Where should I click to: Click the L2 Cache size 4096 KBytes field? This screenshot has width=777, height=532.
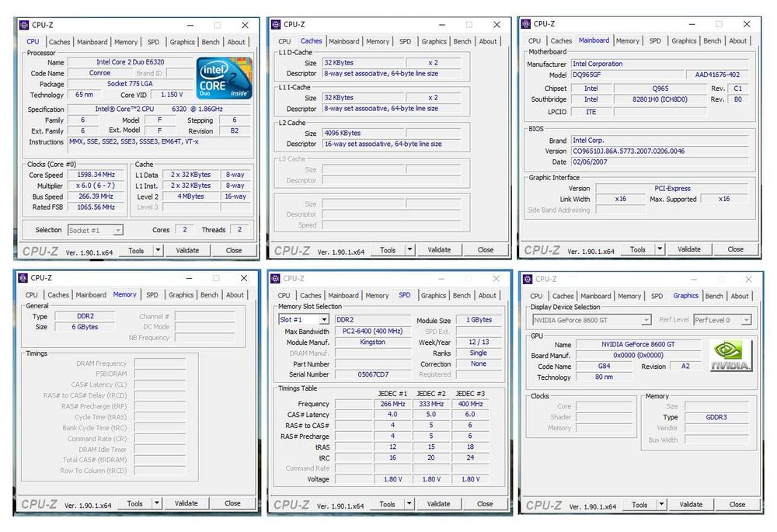click(x=364, y=134)
